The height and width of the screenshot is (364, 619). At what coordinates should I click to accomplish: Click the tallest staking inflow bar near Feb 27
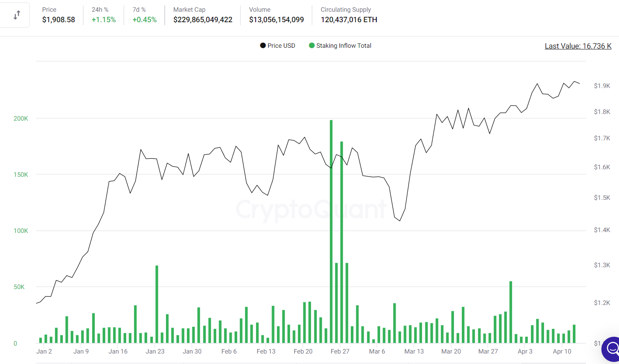(x=331, y=232)
